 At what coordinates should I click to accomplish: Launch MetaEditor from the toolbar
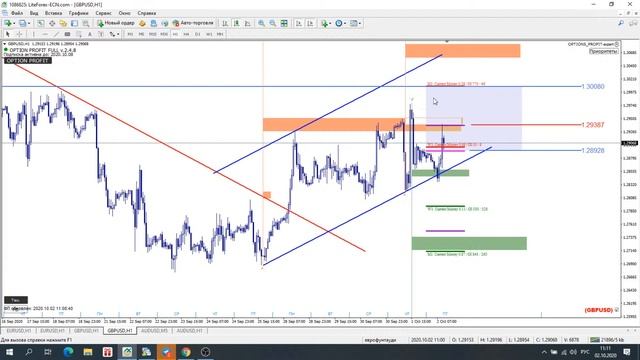pyautogui.click(x=142, y=23)
